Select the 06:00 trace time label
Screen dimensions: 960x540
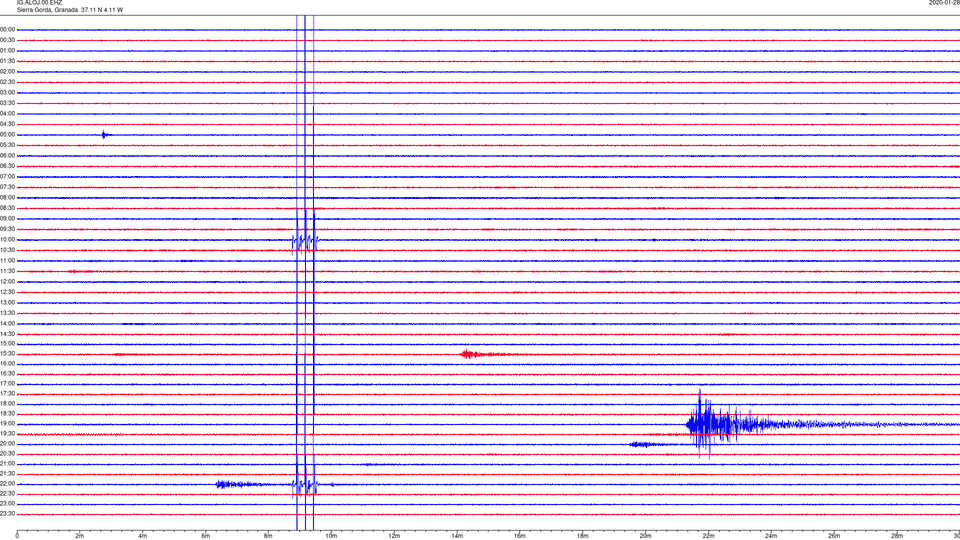click(7, 156)
